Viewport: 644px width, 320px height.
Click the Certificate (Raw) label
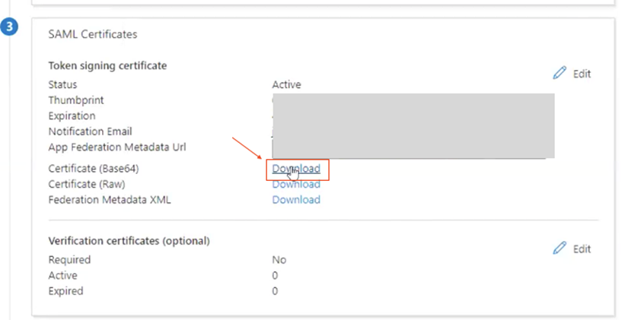(87, 184)
